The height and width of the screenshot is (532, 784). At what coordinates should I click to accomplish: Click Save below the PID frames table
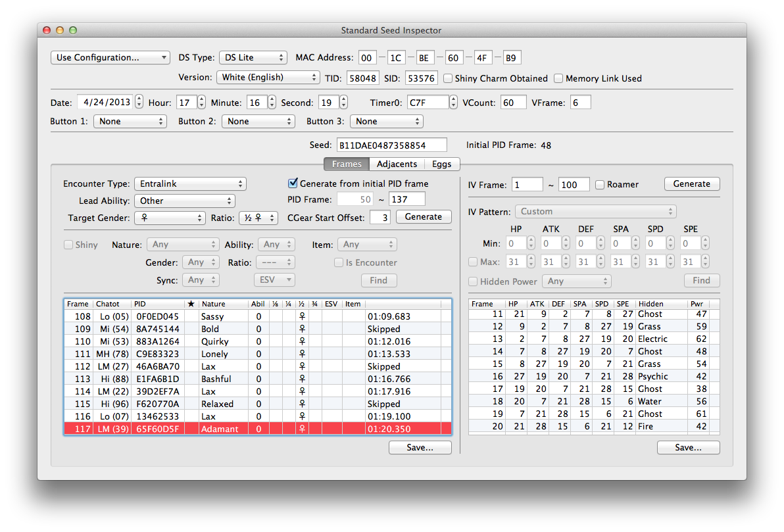click(420, 448)
